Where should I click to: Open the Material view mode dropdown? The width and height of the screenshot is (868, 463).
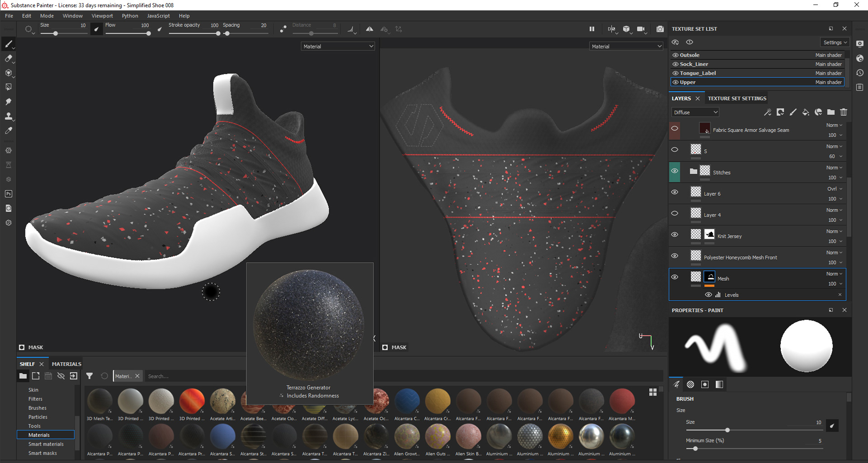tap(338, 46)
